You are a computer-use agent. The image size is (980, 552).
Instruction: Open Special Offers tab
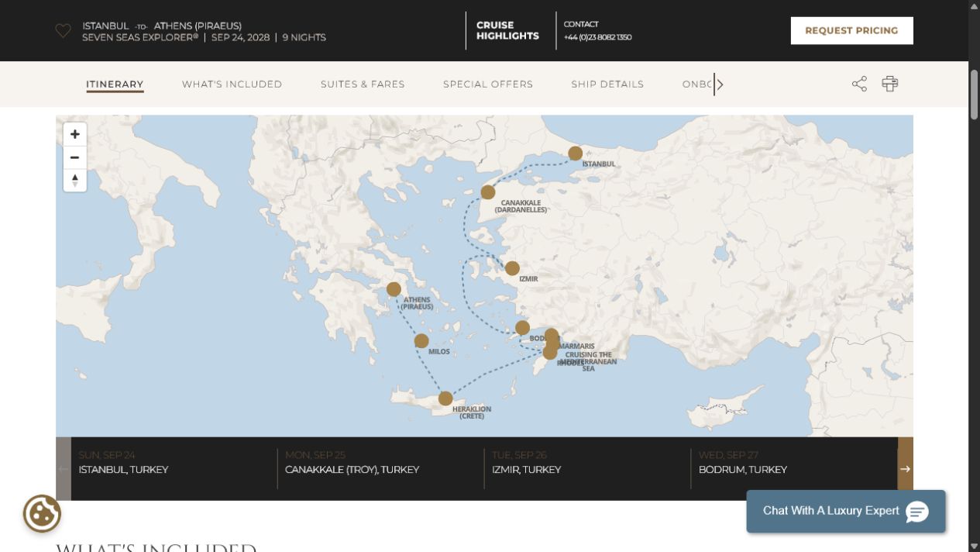tap(488, 85)
